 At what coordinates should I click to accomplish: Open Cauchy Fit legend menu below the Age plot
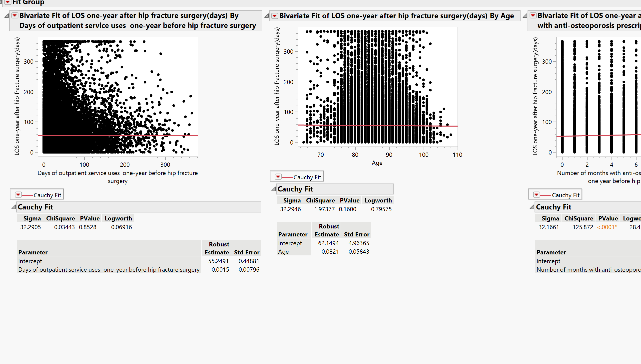coord(278,176)
